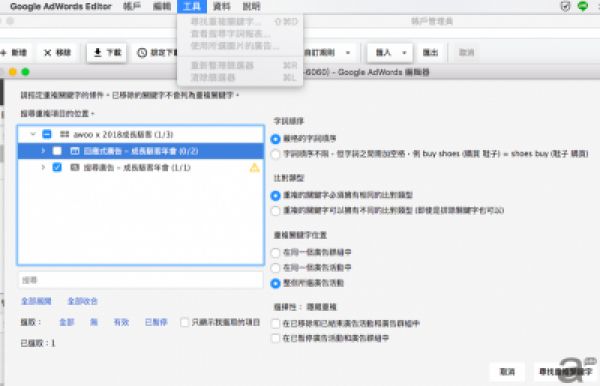Enable 只顯示我選取的項目 checkbox
Viewport: 600px width, 386px height.
(184, 322)
